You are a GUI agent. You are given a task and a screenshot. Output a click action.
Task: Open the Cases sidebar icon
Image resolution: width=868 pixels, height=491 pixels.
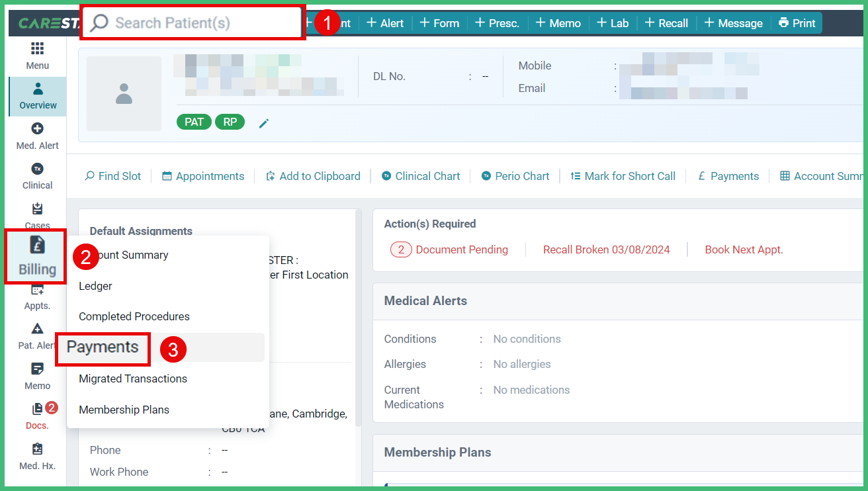click(x=37, y=216)
